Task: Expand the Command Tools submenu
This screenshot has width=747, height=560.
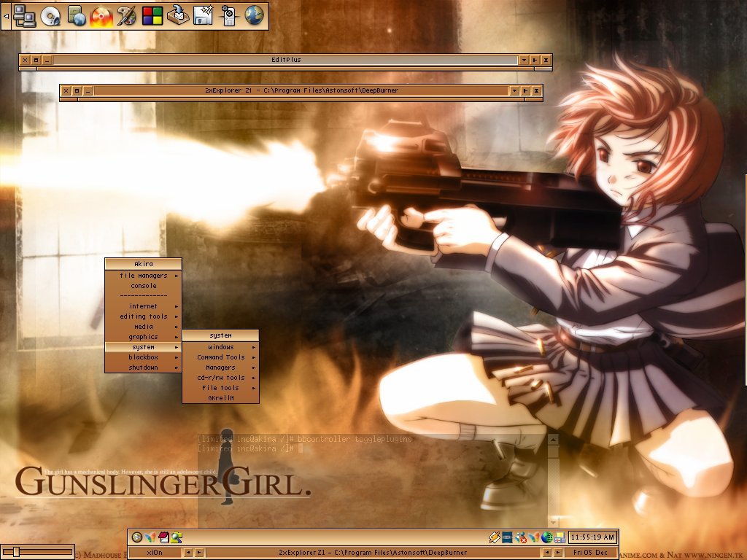Action: 221,357
